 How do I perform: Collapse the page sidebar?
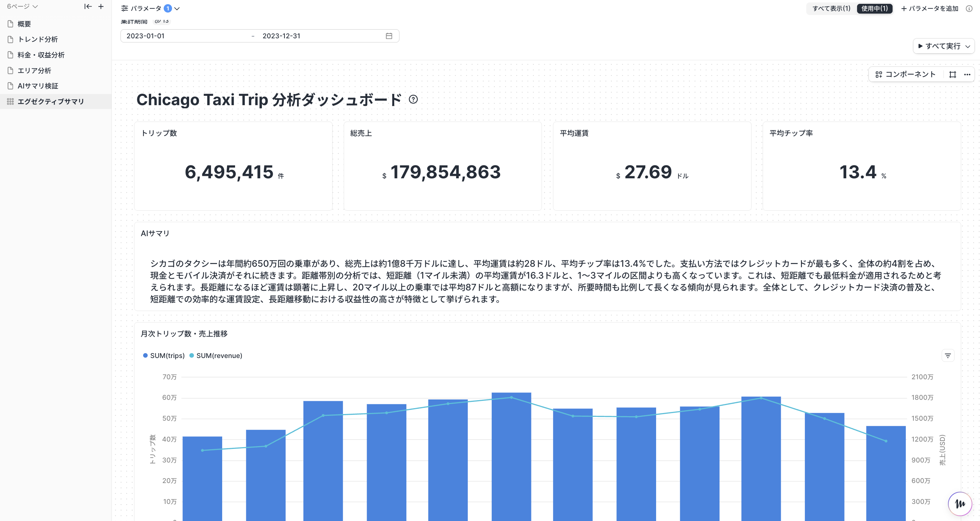(x=88, y=7)
